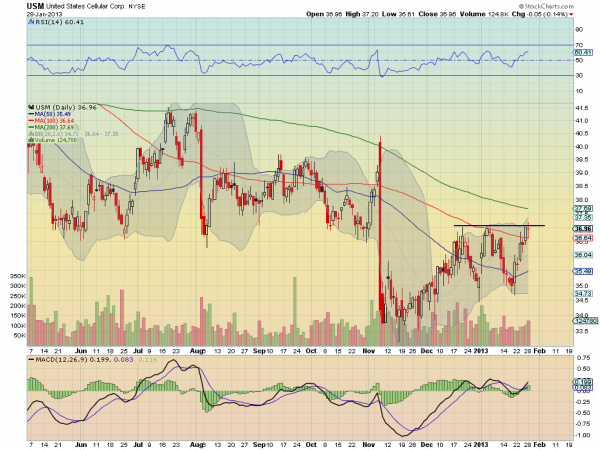Image resolution: width=600 pixels, height=450 pixels.
Task: Click the 'High 37.20' value in the header
Action: [x=362, y=14]
